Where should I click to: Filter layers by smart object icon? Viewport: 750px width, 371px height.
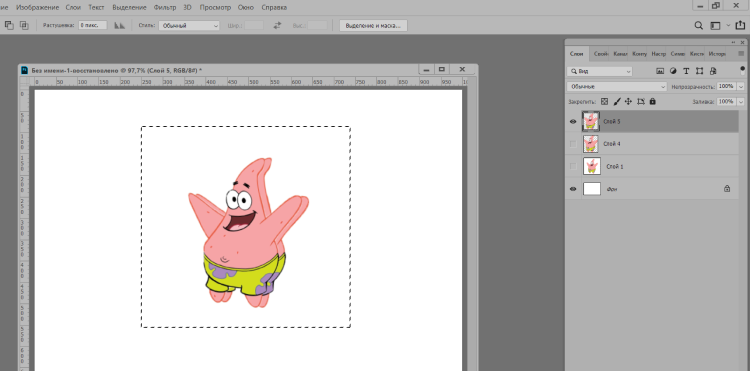pos(713,71)
